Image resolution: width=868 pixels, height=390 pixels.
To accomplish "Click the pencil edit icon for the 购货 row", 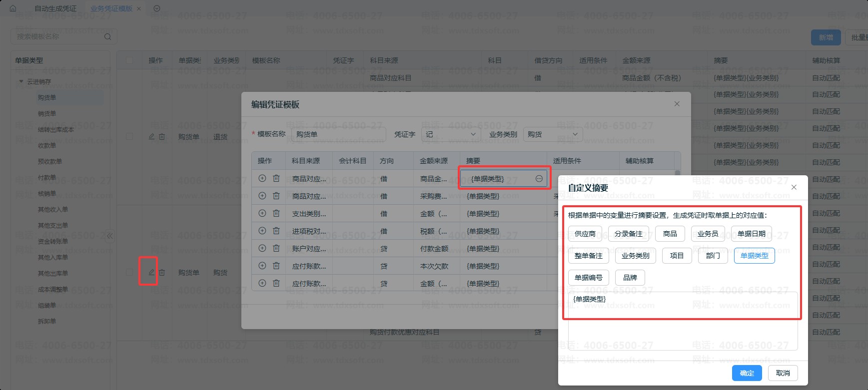I will [x=151, y=272].
